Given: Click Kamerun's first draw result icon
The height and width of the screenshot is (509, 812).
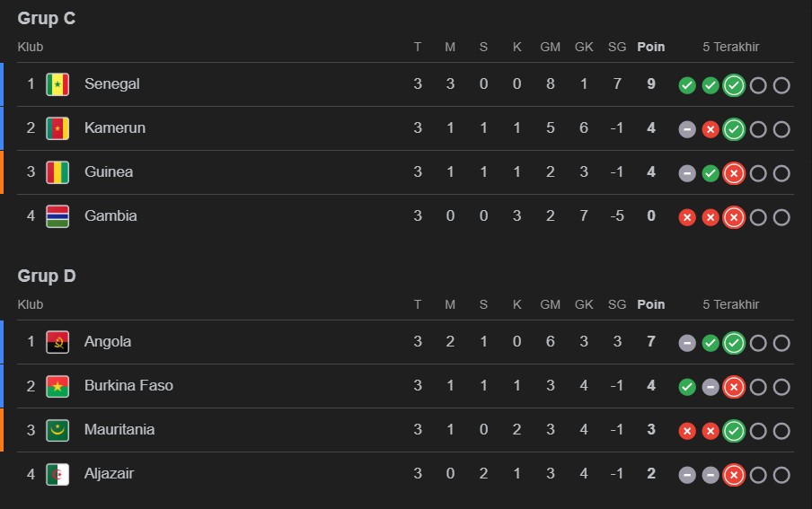Looking at the screenshot, I should 687,129.
